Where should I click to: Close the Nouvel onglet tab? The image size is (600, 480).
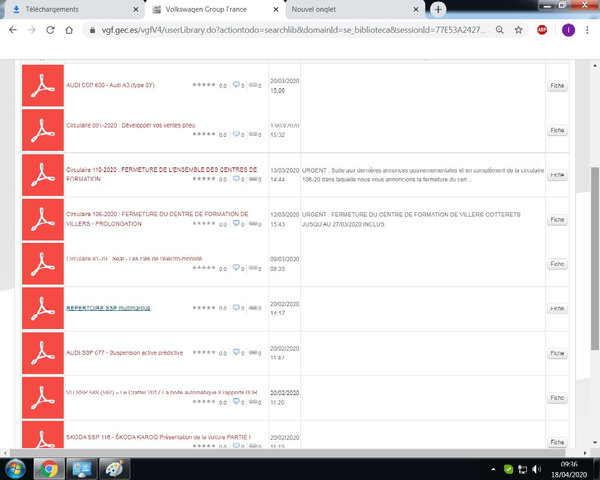416,10
